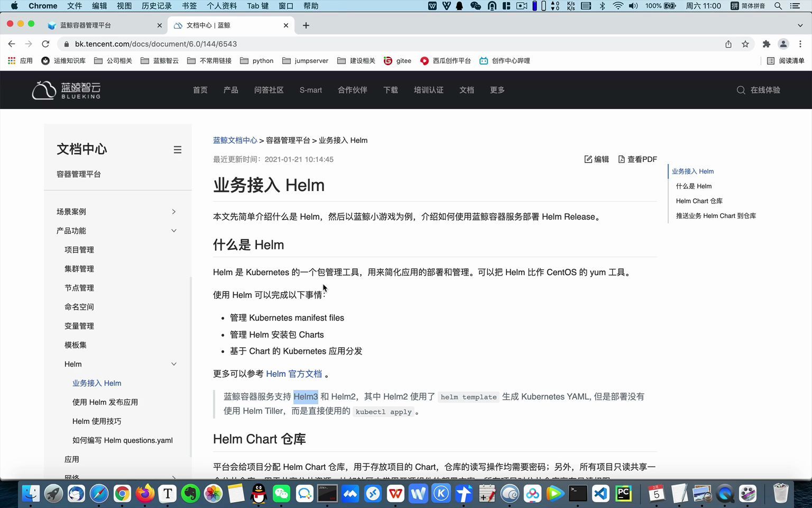Open the 历史记录 menu

click(x=156, y=6)
